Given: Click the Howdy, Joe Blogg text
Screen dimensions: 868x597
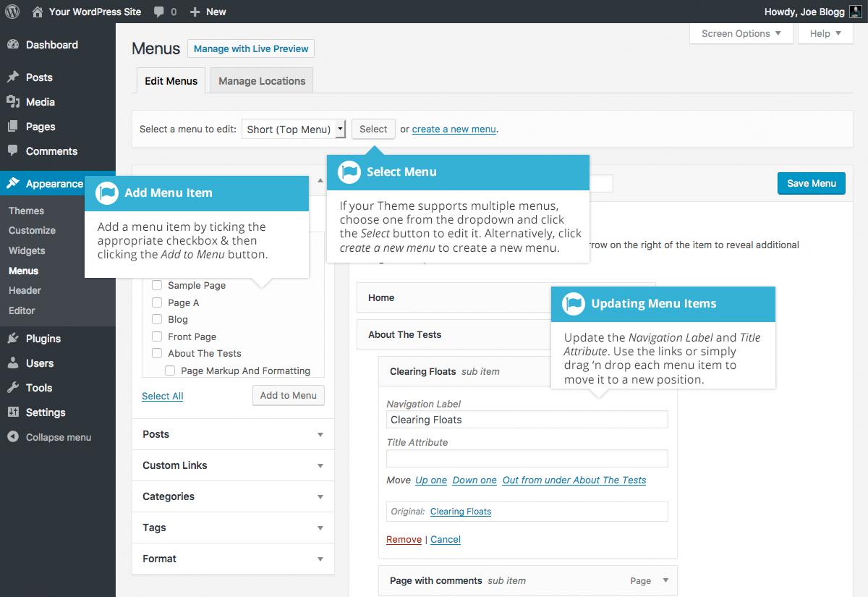Looking at the screenshot, I should [804, 12].
